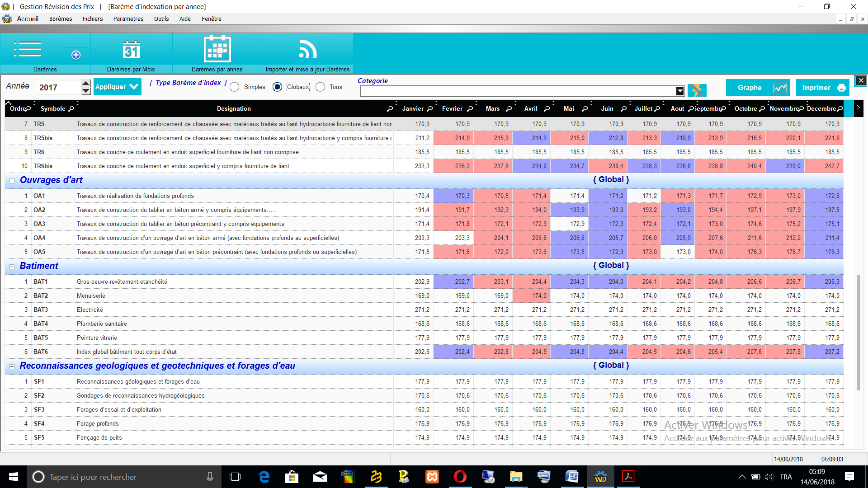Click the clear category filter icon
868x488 pixels.
[x=697, y=90]
